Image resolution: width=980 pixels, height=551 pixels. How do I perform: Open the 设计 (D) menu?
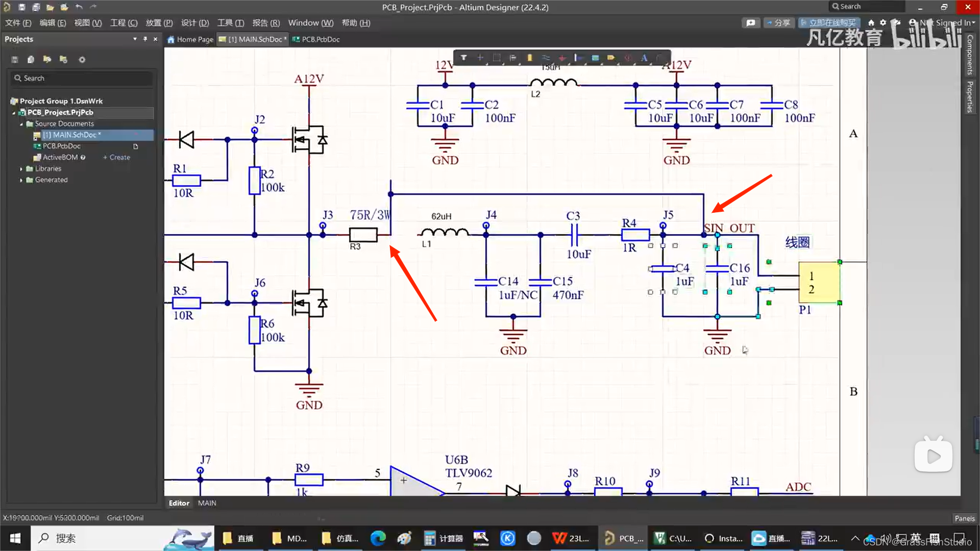(x=195, y=23)
